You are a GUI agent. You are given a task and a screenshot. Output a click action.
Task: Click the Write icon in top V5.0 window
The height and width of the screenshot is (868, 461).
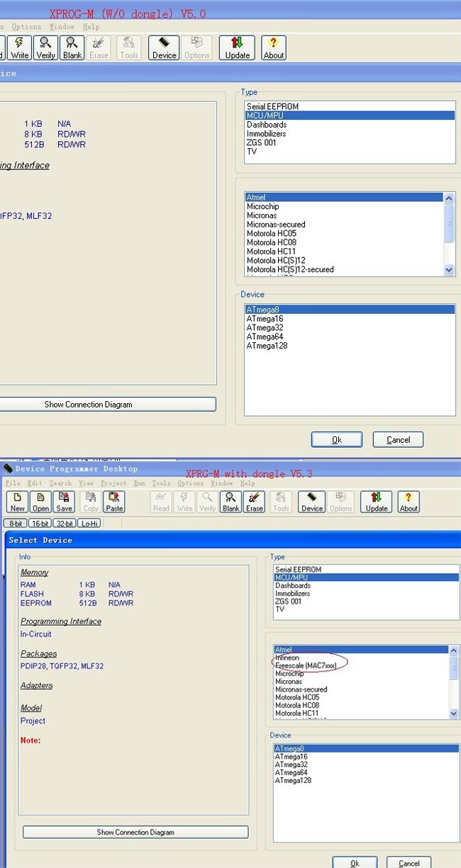[x=20, y=47]
